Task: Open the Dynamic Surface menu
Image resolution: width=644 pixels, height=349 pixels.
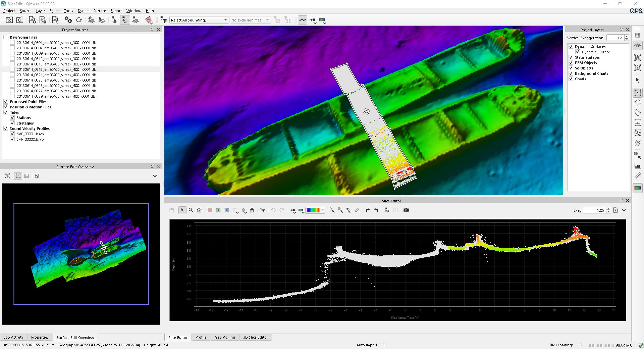Action: [x=92, y=11]
